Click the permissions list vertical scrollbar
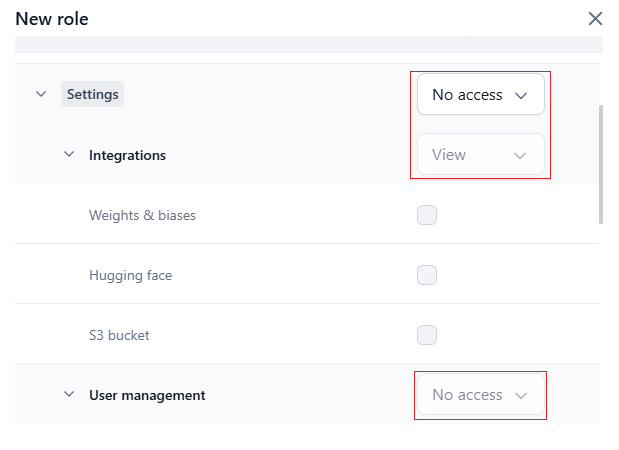Screen dimensions: 619x450 point(601,160)
